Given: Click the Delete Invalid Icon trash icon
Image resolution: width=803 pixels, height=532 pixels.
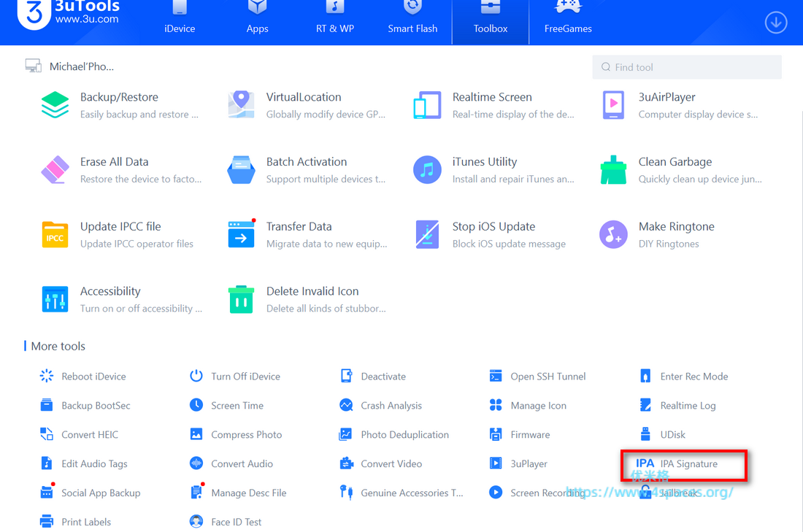Looking at the screenshot, I should (241, 299).
